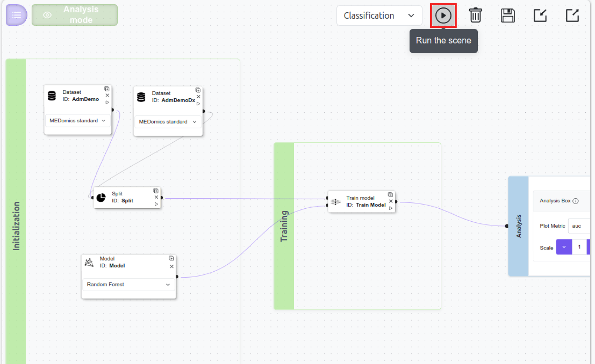Click the Plot Metric auc field

point(579,226)
